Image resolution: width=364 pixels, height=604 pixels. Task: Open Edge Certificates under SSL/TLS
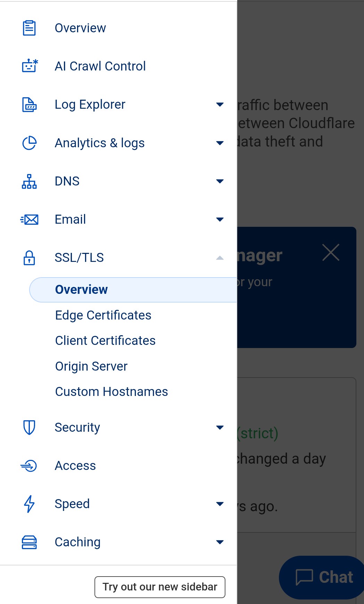pyautogui.click(x=103, y=315)
